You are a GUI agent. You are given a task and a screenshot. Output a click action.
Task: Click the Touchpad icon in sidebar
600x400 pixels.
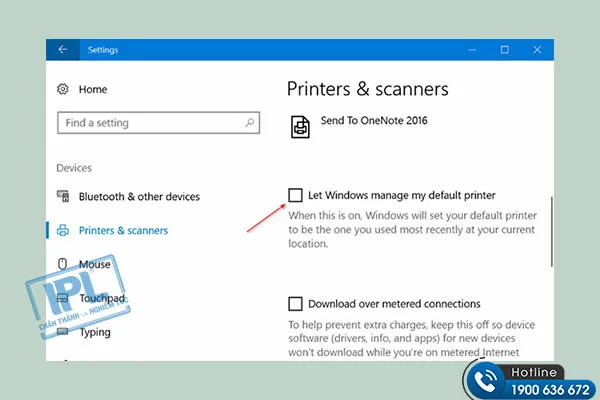pyautogui.click(x=62, y=298)
